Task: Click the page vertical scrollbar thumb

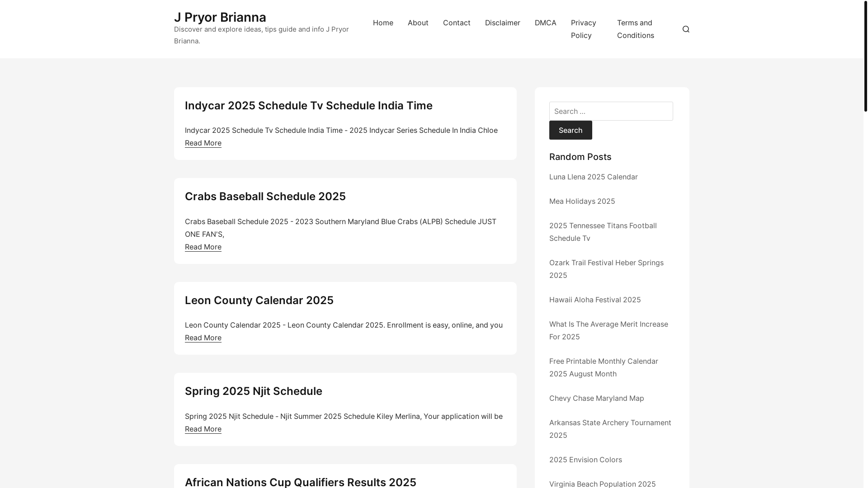Action: click(x=865, y=56)
